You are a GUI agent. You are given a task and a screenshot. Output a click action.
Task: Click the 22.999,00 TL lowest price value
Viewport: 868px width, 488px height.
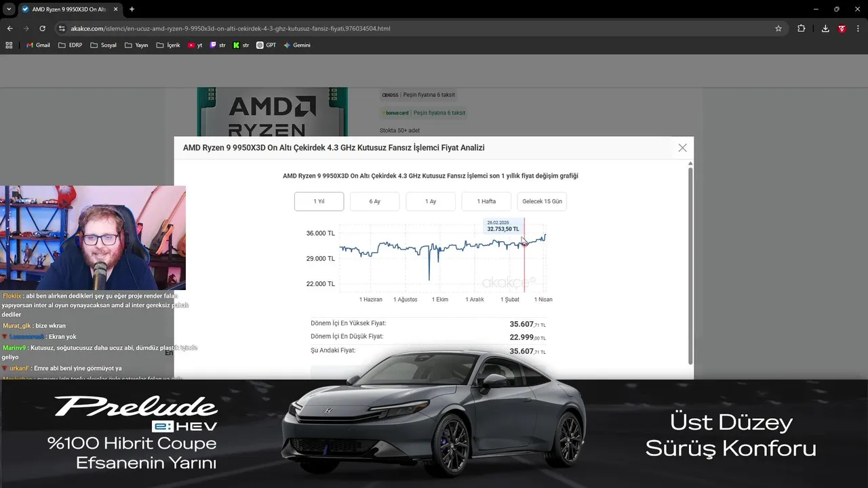(528, 338)
